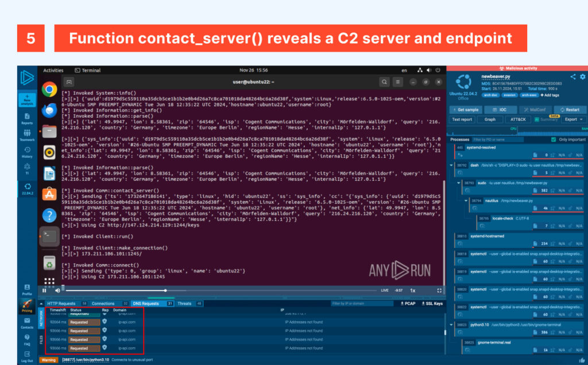Open the Reports section in sidebar
The height and width of the screenshot is (365, 588).
tap(26, 119)
